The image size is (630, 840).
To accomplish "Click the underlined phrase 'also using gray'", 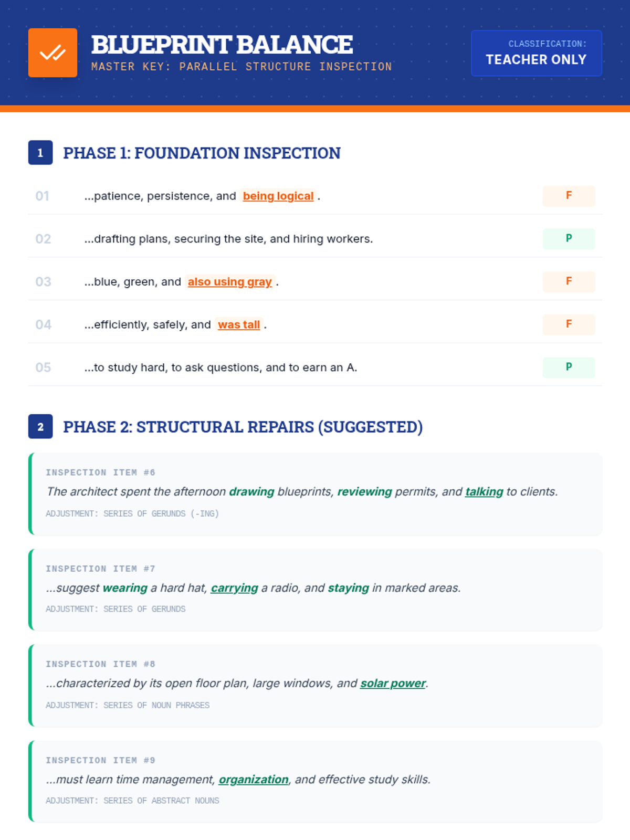I will pos(230,282).
